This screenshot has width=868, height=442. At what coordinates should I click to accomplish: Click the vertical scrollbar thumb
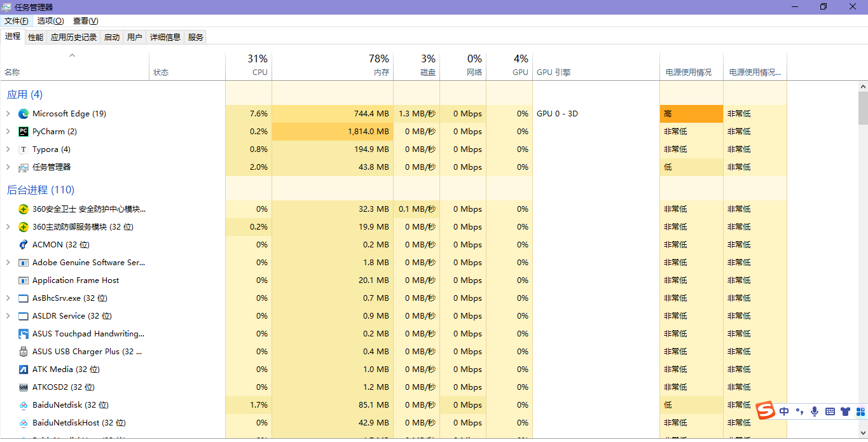tap(863, 108)
